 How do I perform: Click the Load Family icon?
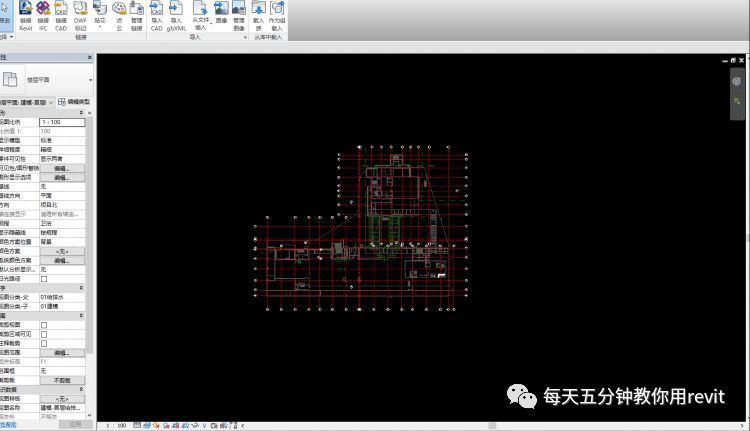[260, 14]
